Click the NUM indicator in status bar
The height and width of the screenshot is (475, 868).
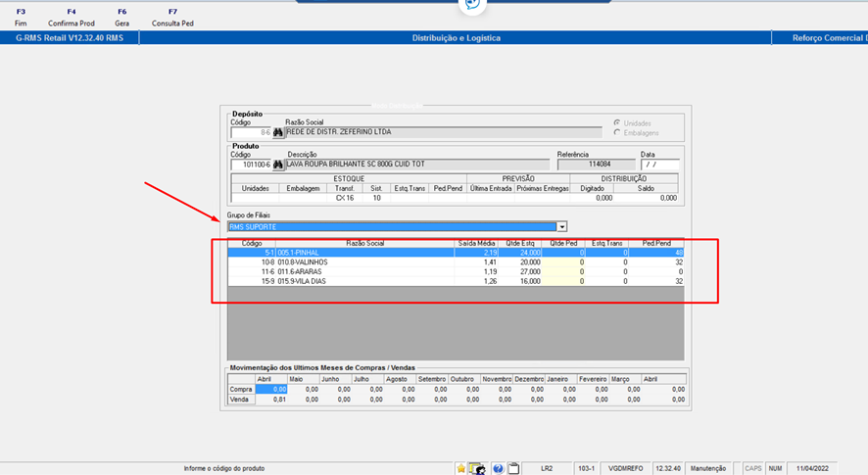pyautogui.click(x=775, y=468)
